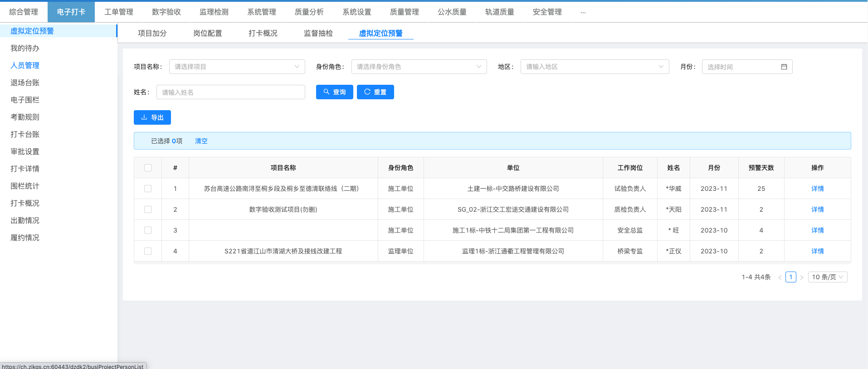Click the 重置 reset button
This screenshot has width=868, height=369.
pos(375,92)
